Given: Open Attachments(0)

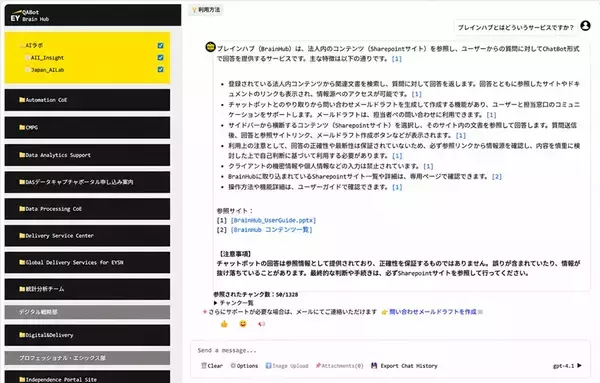Looking at the screenshot, I should click(339, 366).
